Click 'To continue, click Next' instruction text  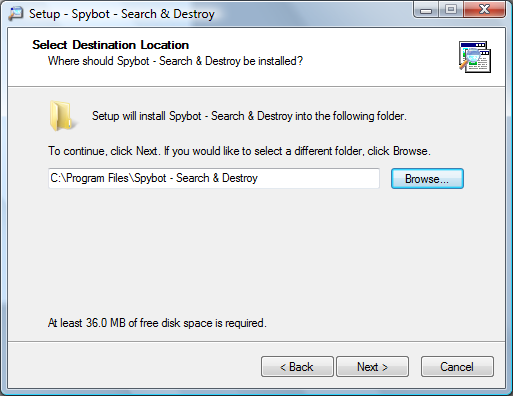coord(239,151)
